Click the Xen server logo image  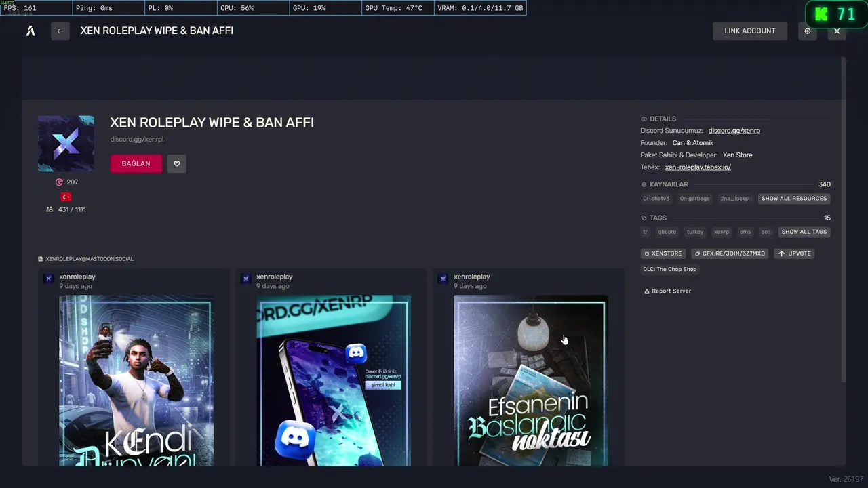(x=66, y=144)
